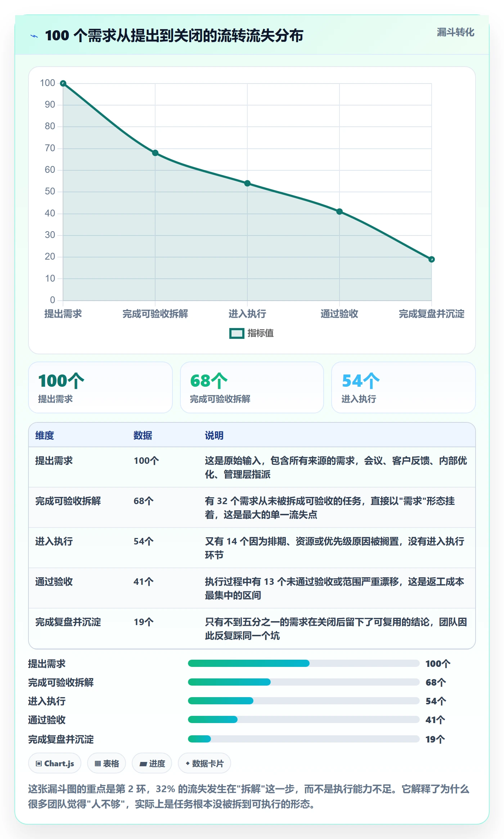Image resolution: width=504 pixels, height=839 pixels.
Task: Click the Chart.js tag chip
Action: (55, 763)
